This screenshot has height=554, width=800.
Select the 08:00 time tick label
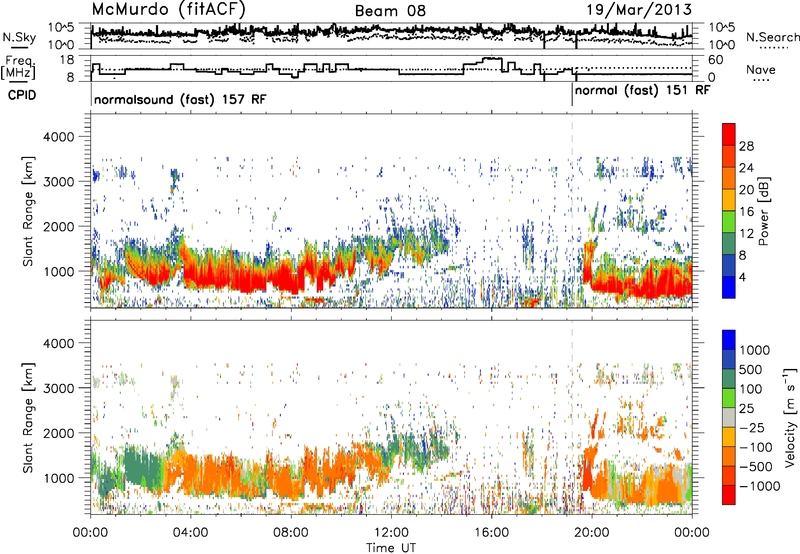coord(291,533)
